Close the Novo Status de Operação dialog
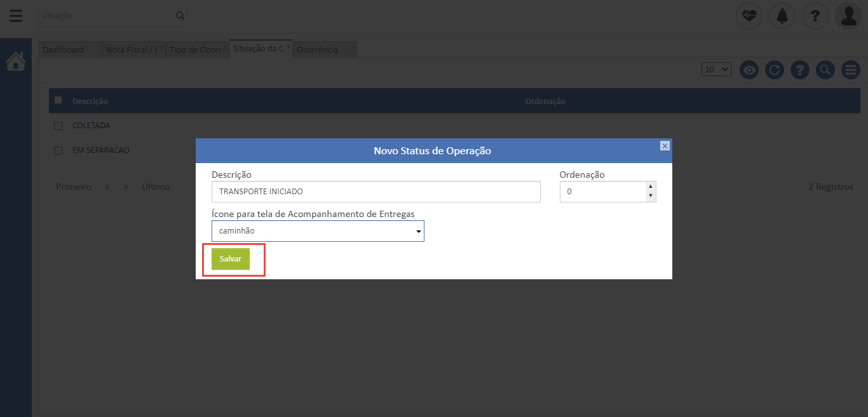Image resolution: width=868 pixels, height=417 pixels. (665, 146)
